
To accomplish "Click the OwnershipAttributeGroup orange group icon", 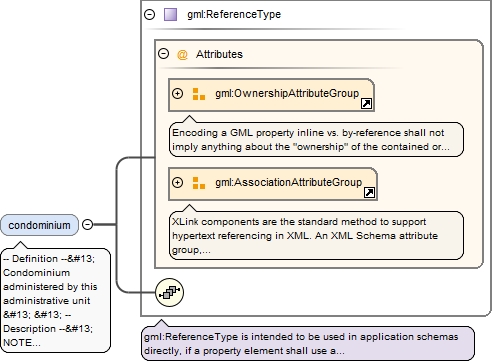I will coord(199,94).
